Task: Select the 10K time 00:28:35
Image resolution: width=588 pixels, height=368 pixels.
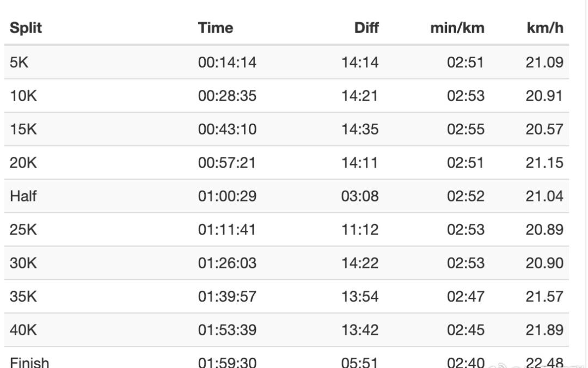Action: tap(227, 96)
